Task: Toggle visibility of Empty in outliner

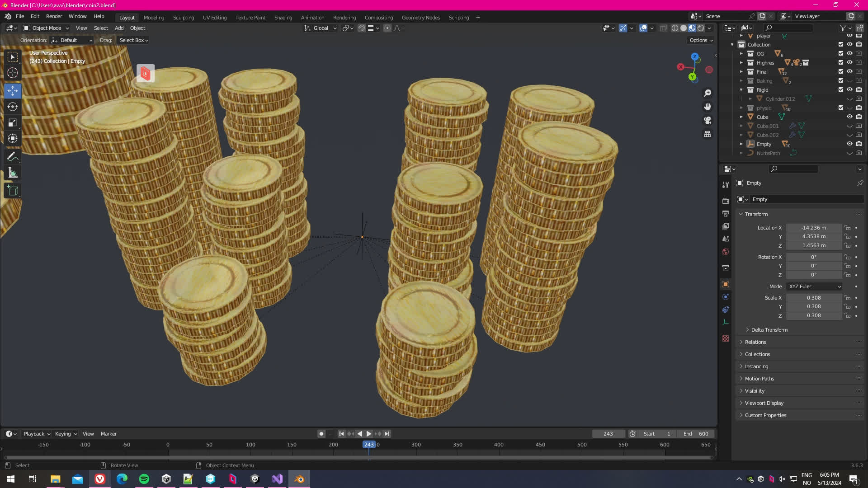Action: pyautogui.click(x=849, y=144)
